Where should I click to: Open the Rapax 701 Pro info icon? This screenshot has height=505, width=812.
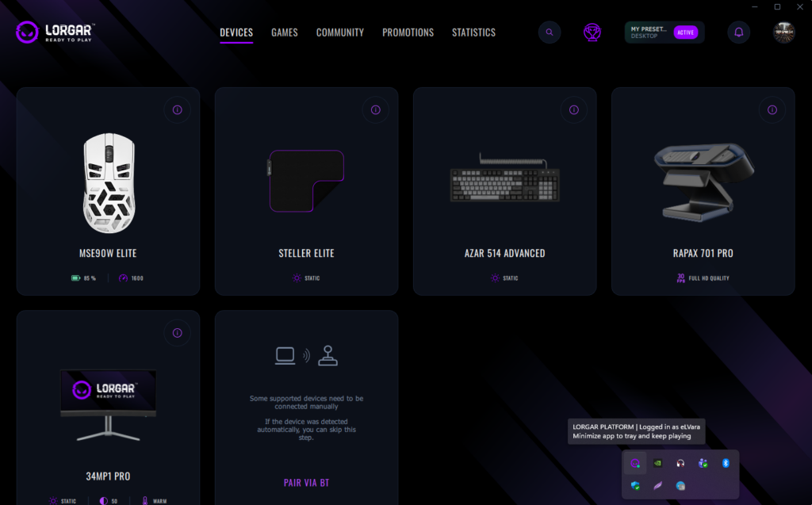(772, 110)
